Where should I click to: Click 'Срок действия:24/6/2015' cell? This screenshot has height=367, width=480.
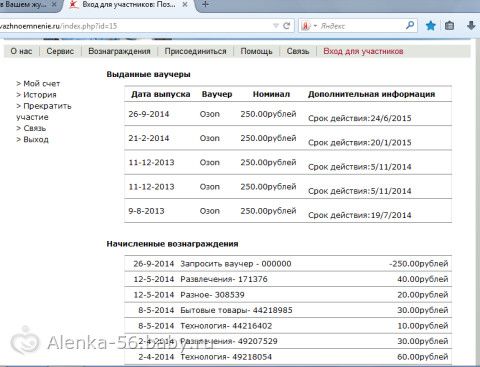coord(360,118)
